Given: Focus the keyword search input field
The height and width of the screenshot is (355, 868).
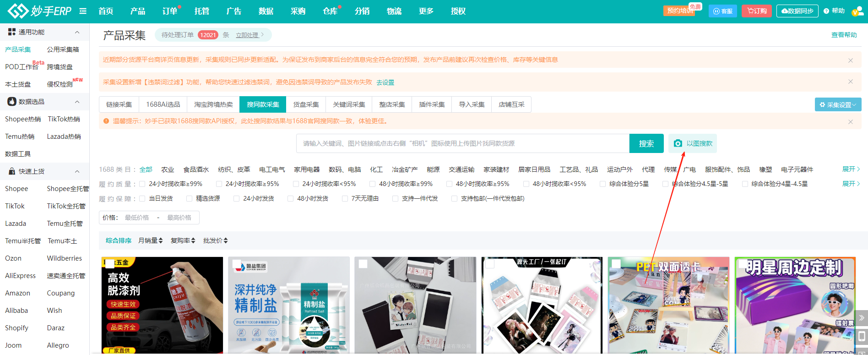Looking at the screenshot, I should coord(462,143).
